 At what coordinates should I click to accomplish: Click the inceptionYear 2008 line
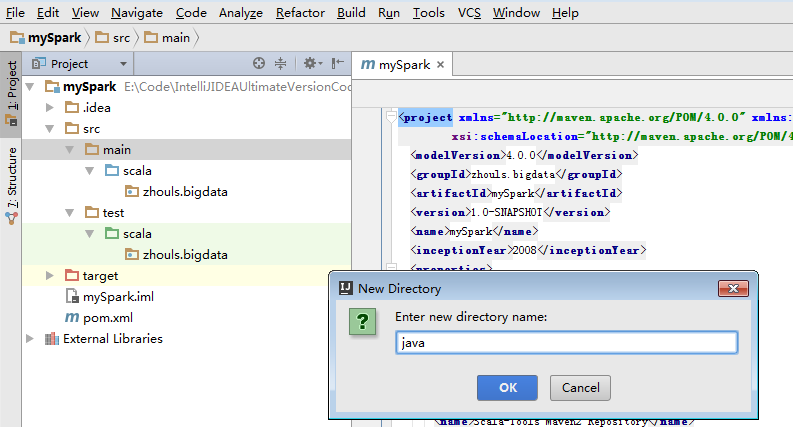[528, 250]
